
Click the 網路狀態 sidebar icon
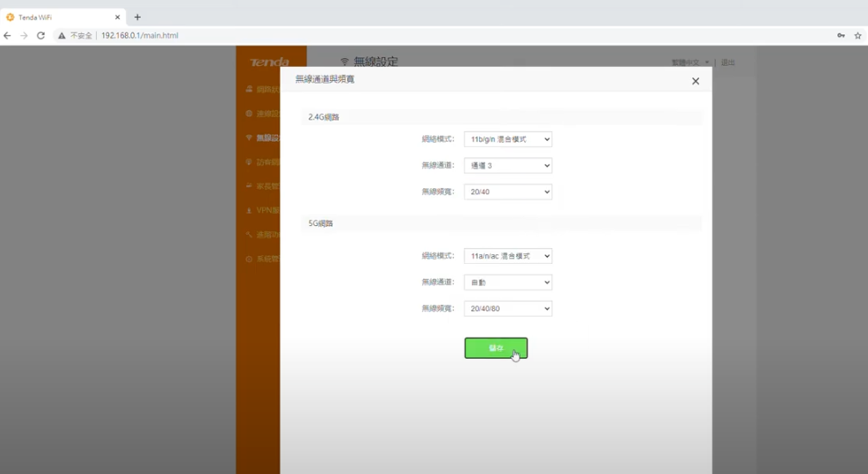pos(249,89)
